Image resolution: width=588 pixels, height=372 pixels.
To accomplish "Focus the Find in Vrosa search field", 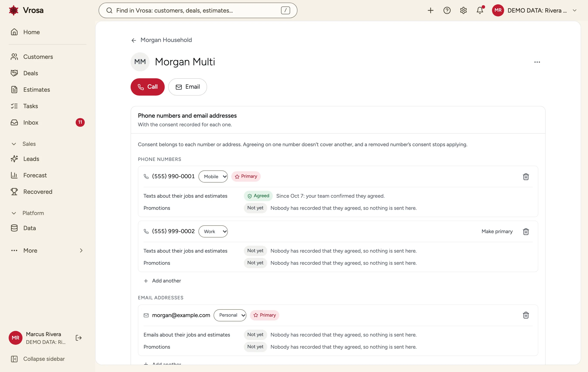I will 198,11.
